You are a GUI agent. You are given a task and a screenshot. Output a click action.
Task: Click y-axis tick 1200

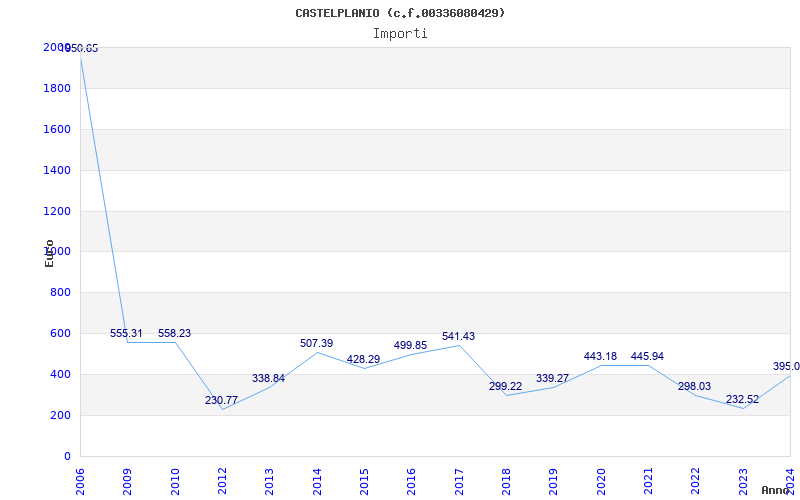[x=57, y=211]
